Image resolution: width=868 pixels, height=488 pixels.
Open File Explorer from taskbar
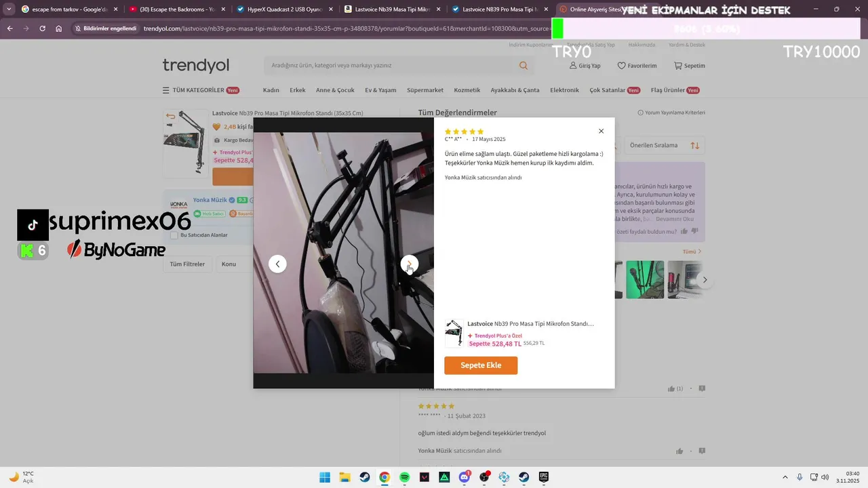(344, 477)
